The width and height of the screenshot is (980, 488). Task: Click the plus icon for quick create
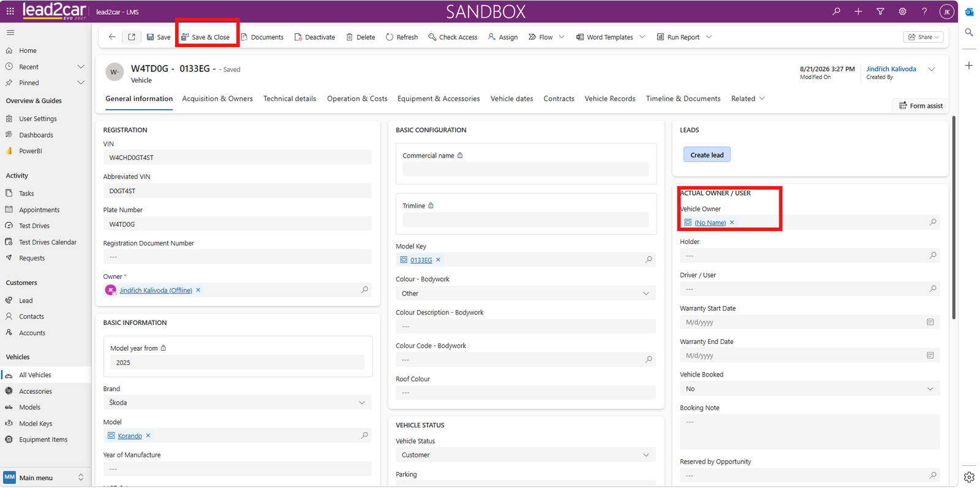coord(858,11)
